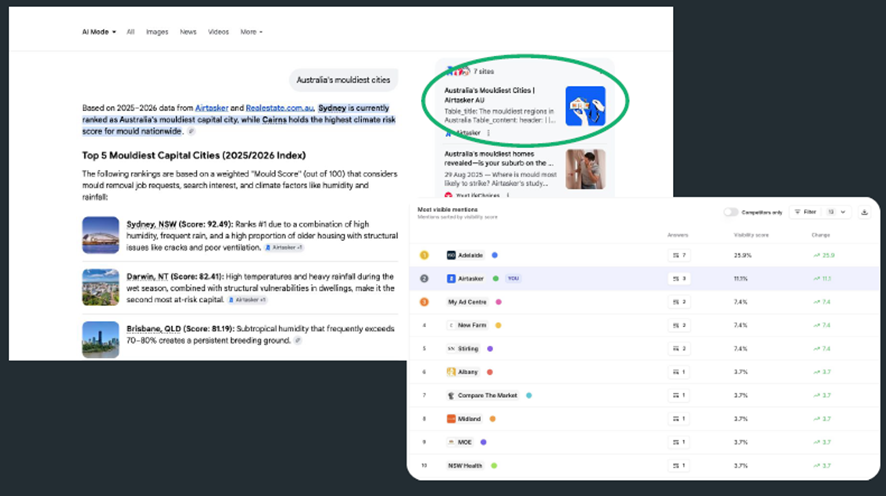Click the Brisbane city thumbnail image
Viewport: 886px width, 496px height.
(x=101, y=340)
